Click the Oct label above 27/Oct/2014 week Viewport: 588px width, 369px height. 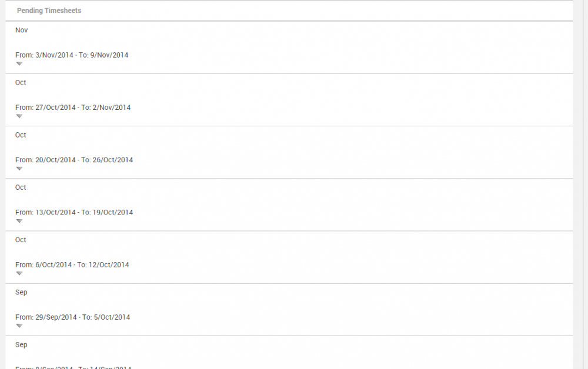tap(21, 82)
